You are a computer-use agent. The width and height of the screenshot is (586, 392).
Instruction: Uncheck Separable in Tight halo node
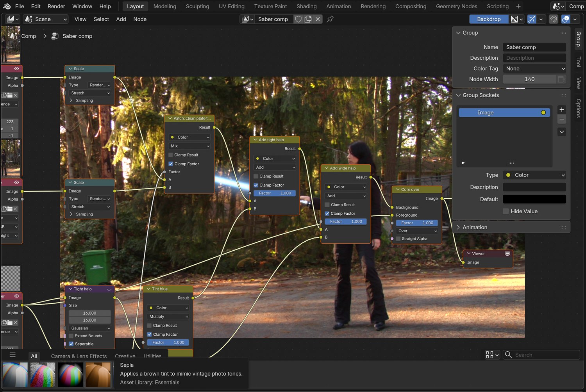point(71,344)
